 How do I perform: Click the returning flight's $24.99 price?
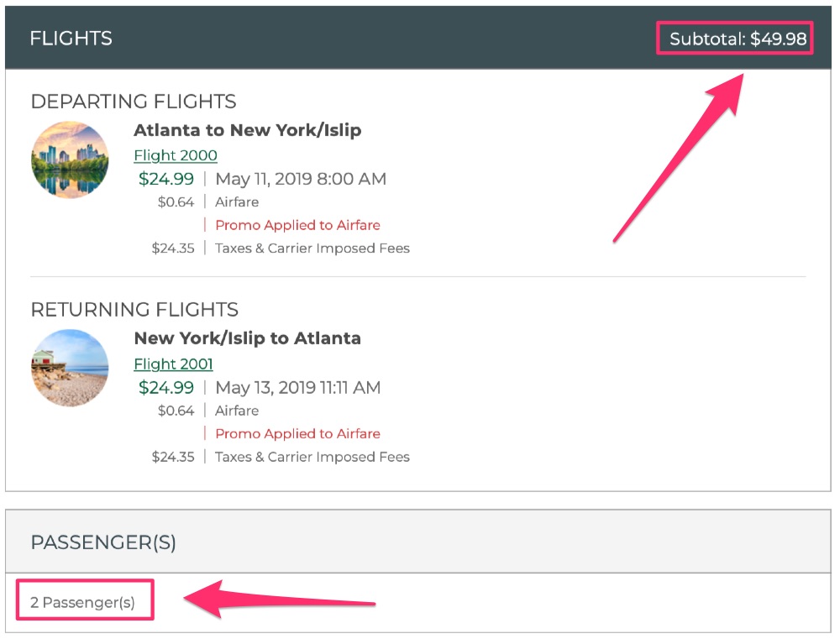pyautogui.click(x=166, y=387)
